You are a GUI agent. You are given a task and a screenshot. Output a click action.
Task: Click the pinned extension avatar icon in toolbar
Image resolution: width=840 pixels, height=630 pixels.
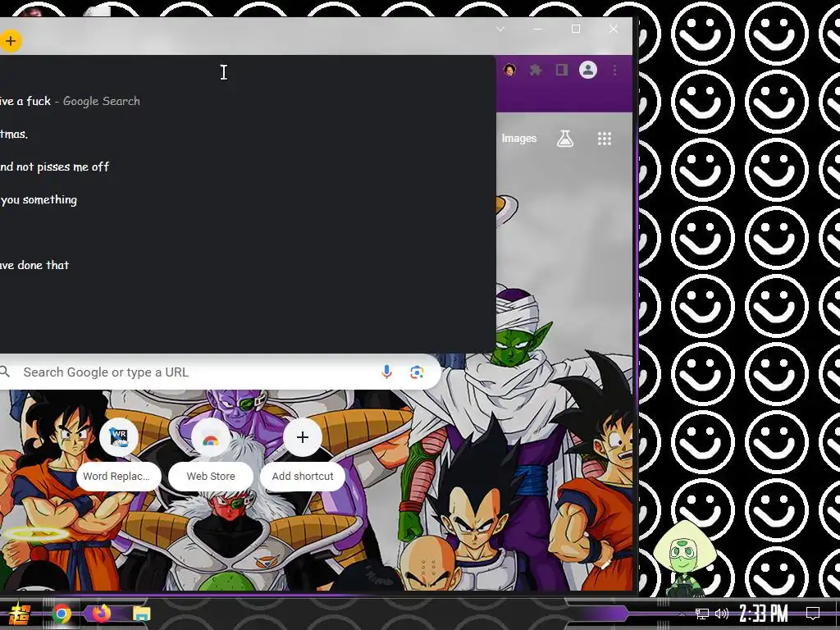[x=509, y=71]
